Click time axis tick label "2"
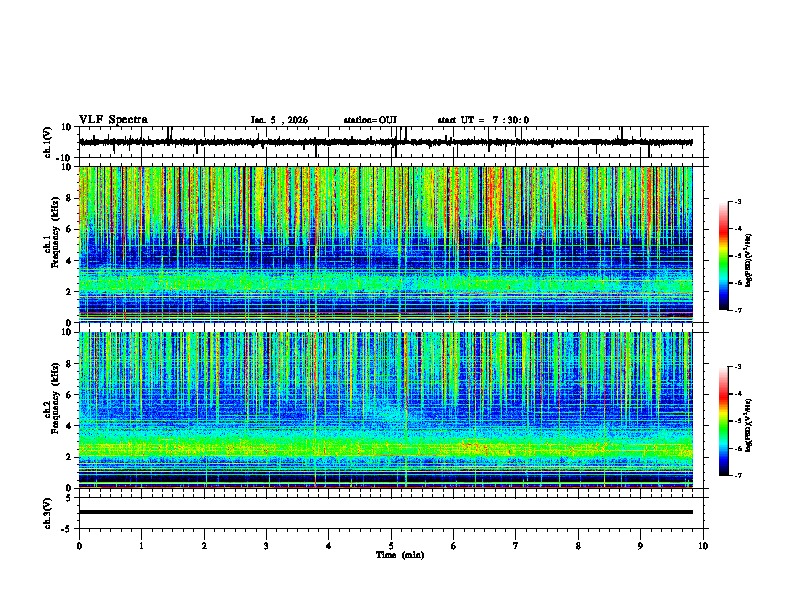The height and width of the screenshot is (612, 792). pos(204,546)
